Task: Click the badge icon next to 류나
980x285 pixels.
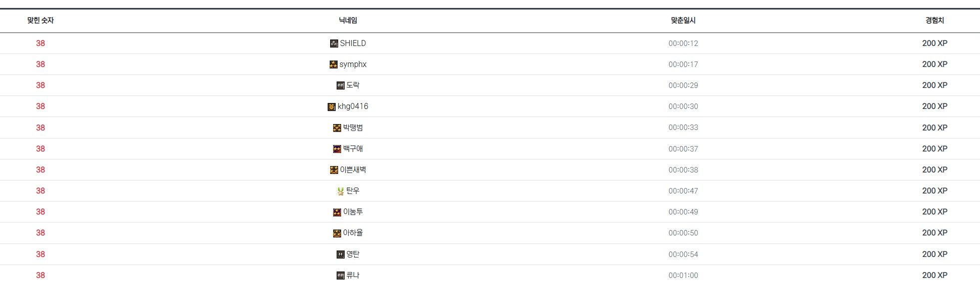Action: click(341, 275)
